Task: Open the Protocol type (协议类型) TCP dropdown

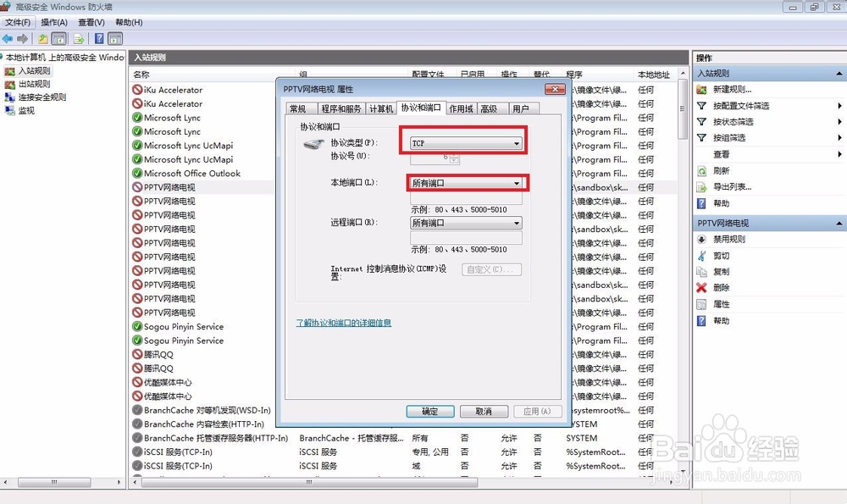Action: [x=466, y=143]
